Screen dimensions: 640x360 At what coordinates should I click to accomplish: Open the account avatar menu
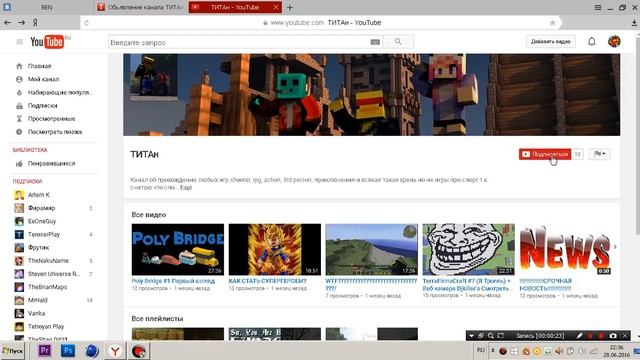pyautogui.click(x=614, y=41)
